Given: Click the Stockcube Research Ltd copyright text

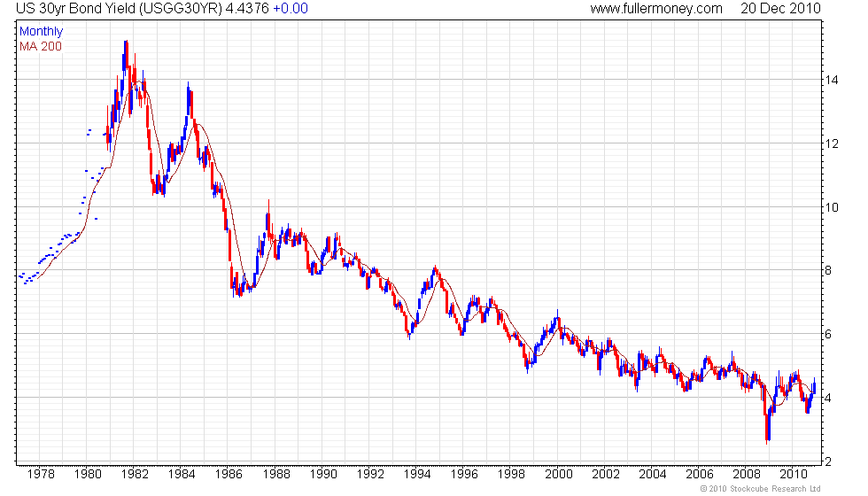Looking at the screenshot, I should [760, 489].
